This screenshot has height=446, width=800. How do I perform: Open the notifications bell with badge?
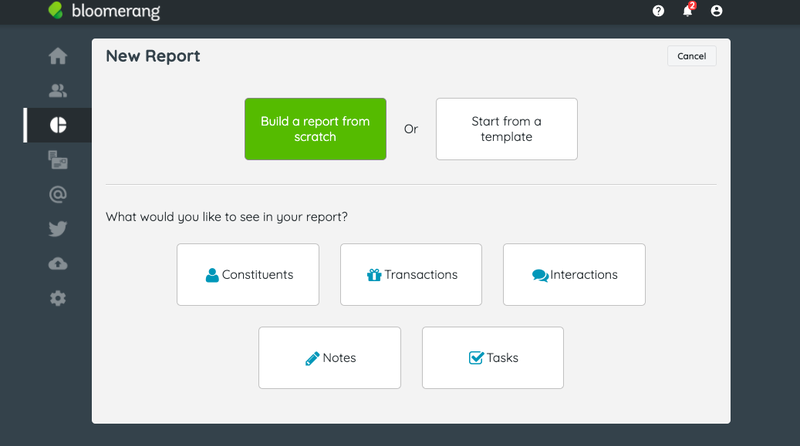[688, 10]
